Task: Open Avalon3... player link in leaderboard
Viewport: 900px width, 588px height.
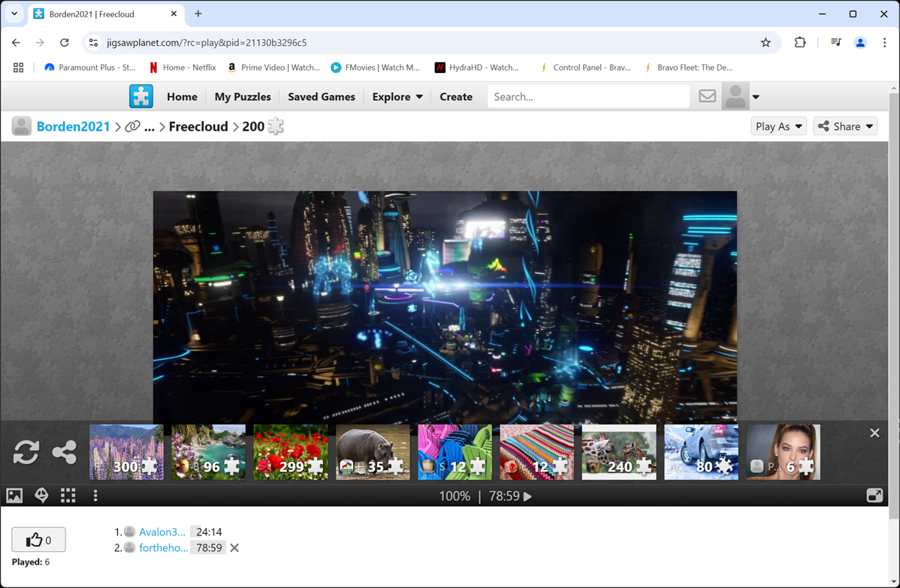Action: pyautogui.click(x=162, y=532)
